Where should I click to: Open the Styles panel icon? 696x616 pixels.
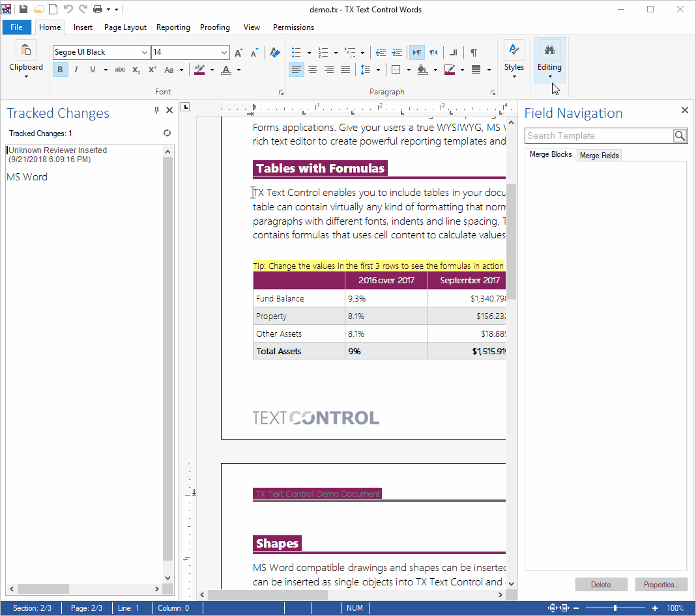514,49
